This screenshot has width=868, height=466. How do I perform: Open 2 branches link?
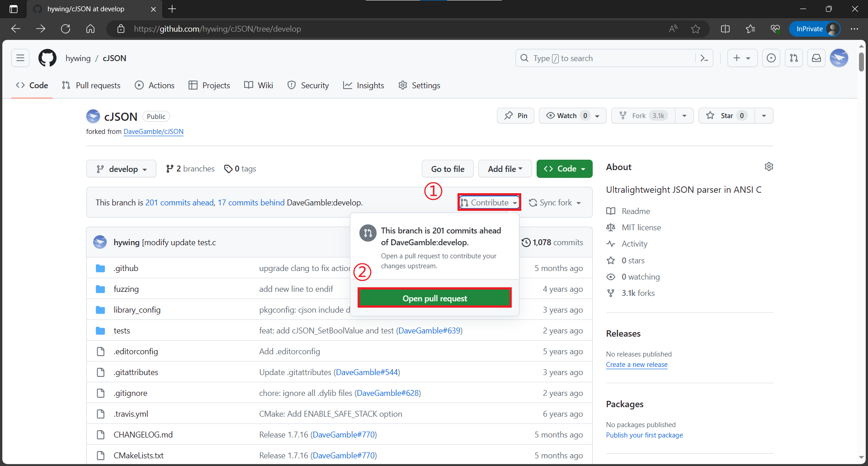(190, 169)
